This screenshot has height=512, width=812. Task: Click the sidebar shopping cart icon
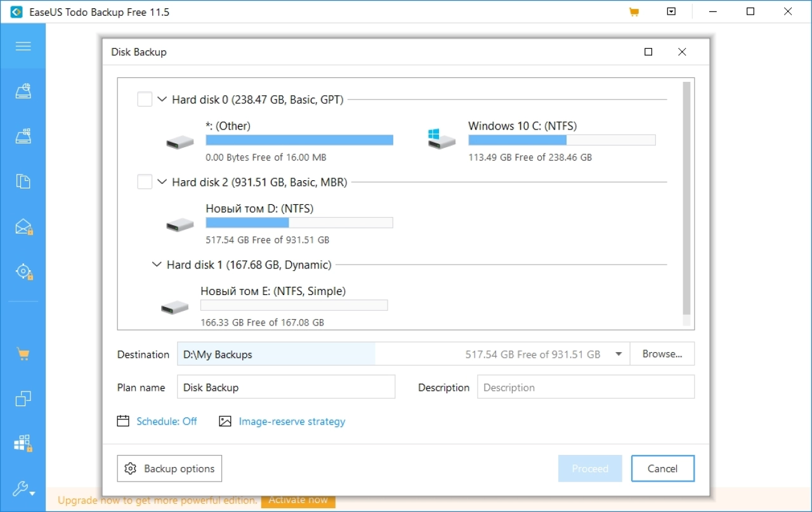[x=23, y=354]
